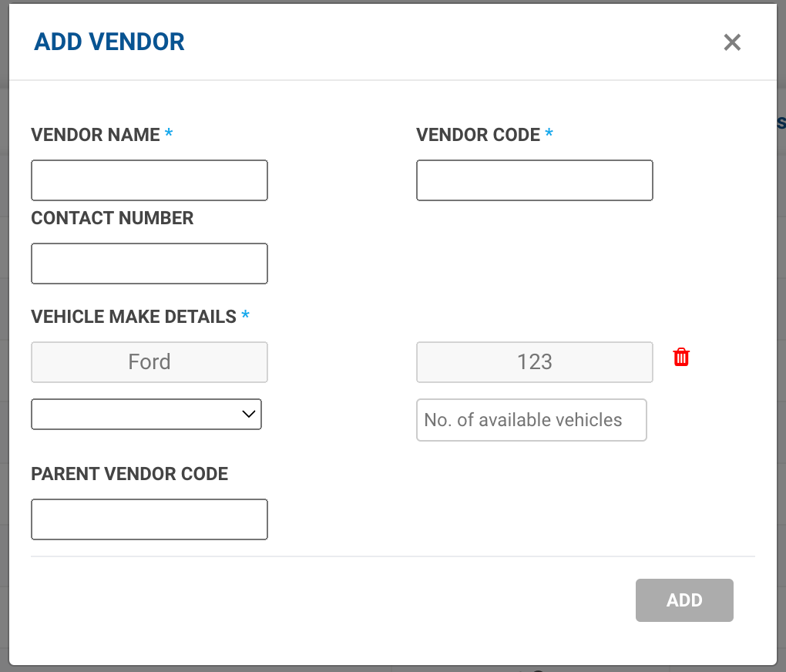
Task: Click the CONTACT NUMBER label
Action: (113, 218)
